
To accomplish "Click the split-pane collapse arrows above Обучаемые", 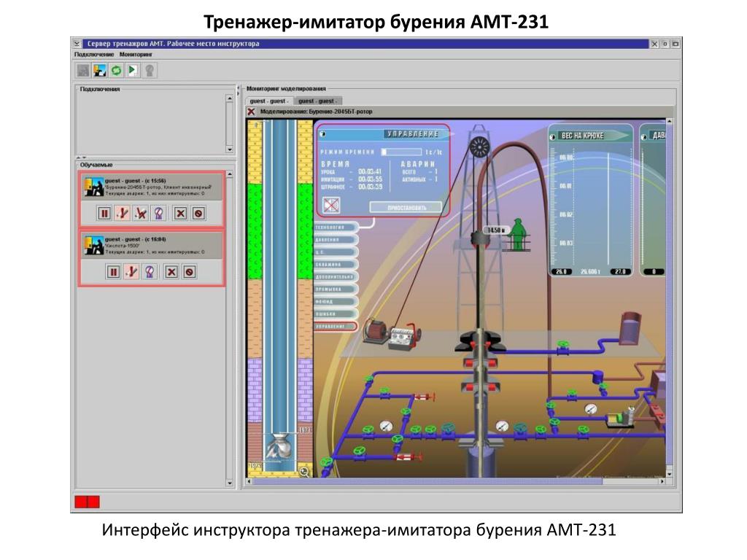I will [81, 157].
